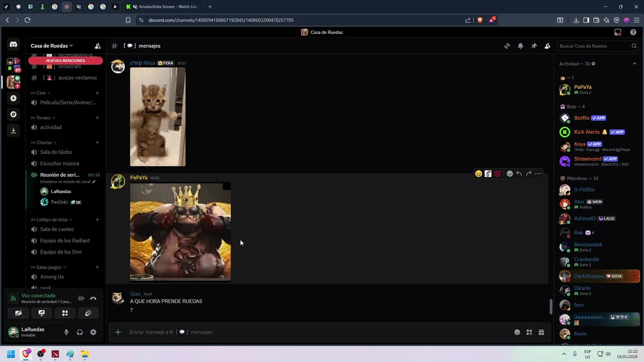Disconnect from voice with hang-up icon
The image size is (644, 362).
pyautogui.click(x=93, y=299)
